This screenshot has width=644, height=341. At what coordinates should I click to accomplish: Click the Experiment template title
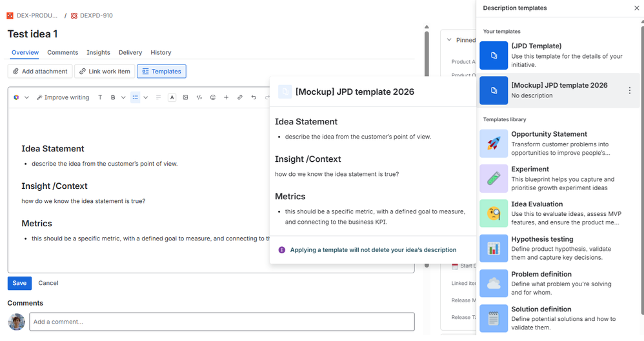point(530,169)
